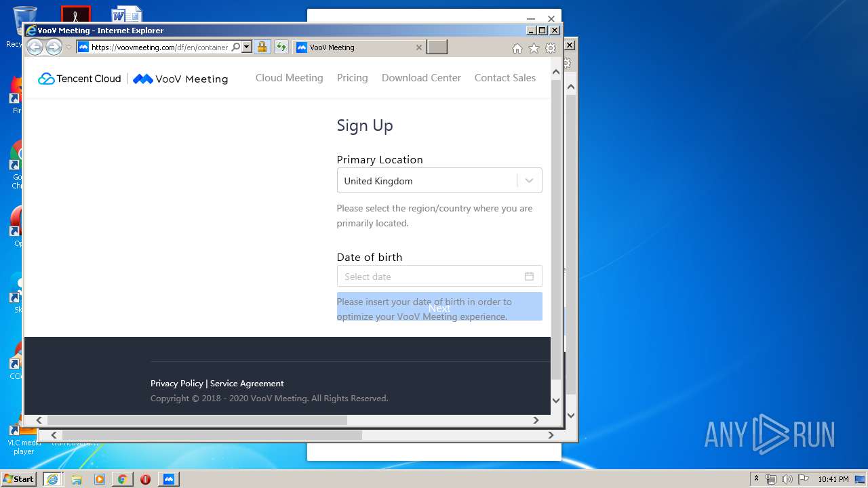Close the VooV Meeting browser tab
Image resolution: width=868 pixels, height=488 pixels.
click(x=419, y=47)
